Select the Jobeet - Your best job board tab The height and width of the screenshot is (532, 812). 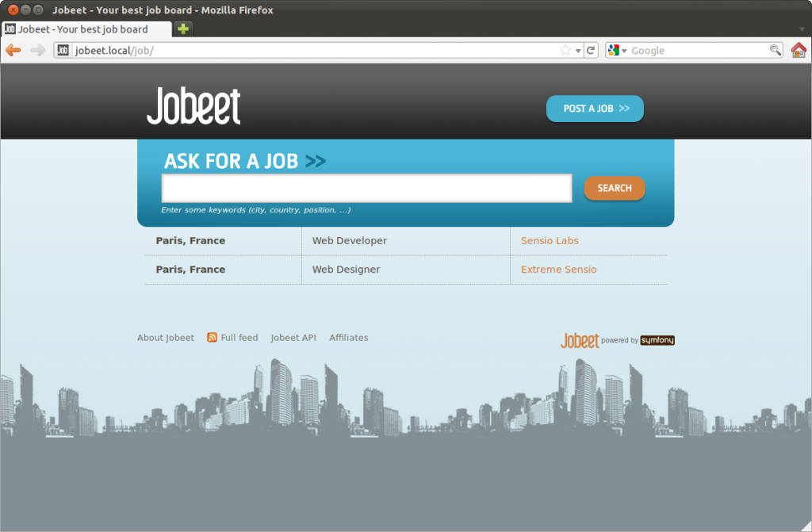pos(83,29)
